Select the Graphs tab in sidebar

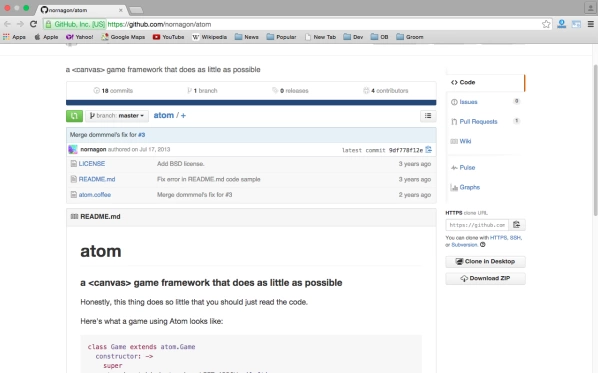pyautogui.click(x=485, y=187)
